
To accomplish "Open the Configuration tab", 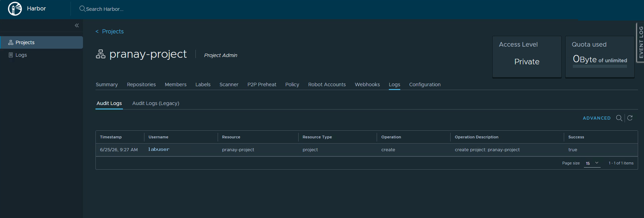I will click(425, 85).
